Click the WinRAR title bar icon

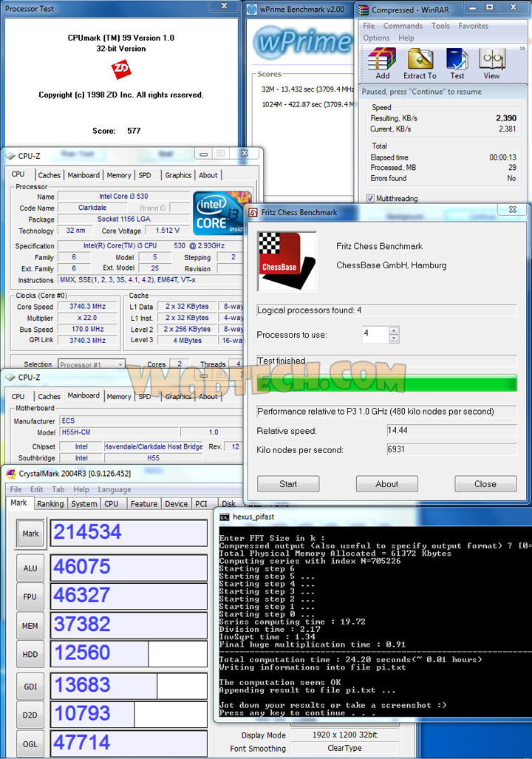point(364,10)
